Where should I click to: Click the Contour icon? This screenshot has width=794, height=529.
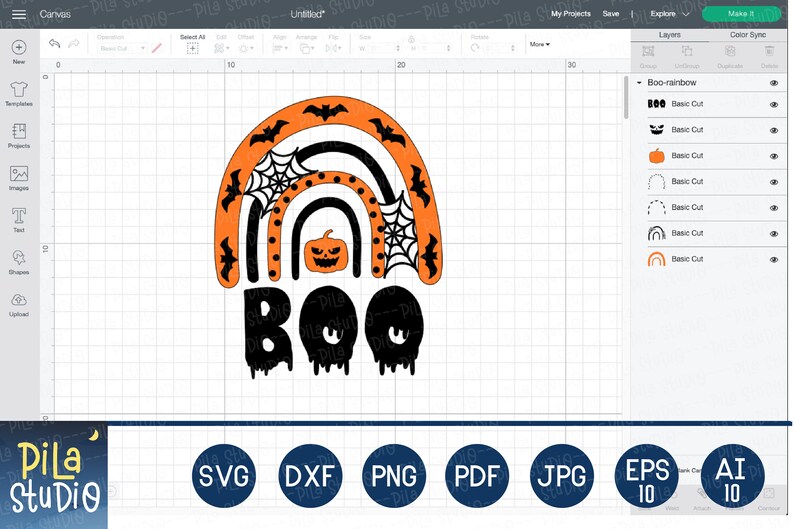click(769, 494)
